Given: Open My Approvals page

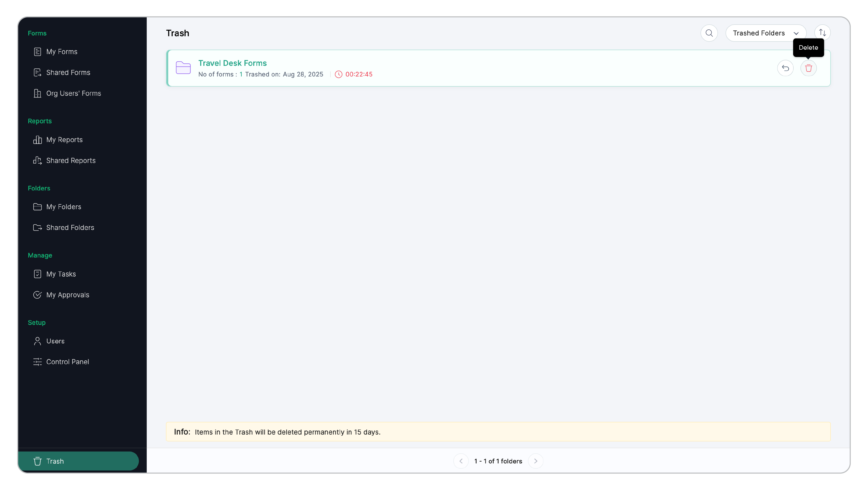Looking at the screenshot, I should pos(68,295).
